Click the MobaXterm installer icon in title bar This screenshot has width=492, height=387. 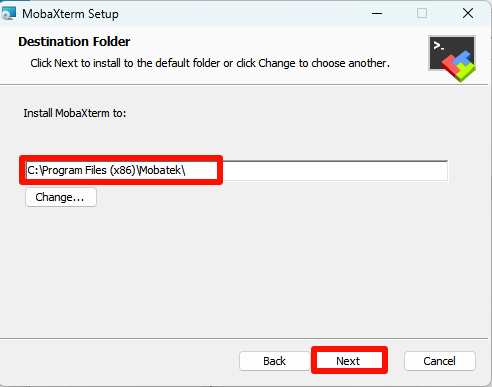point(8,13)
